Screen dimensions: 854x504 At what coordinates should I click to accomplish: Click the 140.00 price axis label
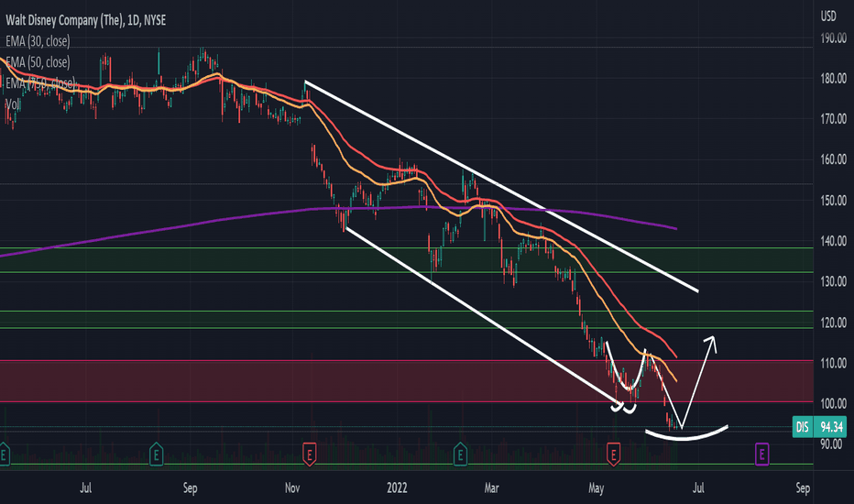point(833,241)
